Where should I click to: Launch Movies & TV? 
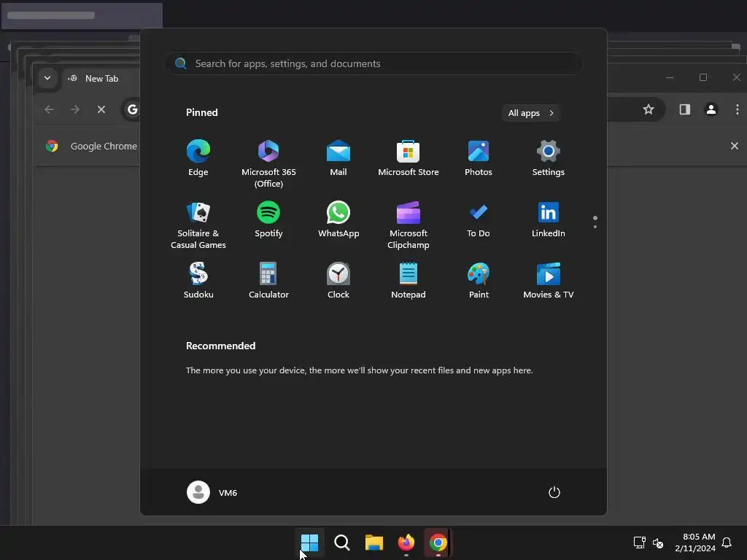(x=549, y=281)
